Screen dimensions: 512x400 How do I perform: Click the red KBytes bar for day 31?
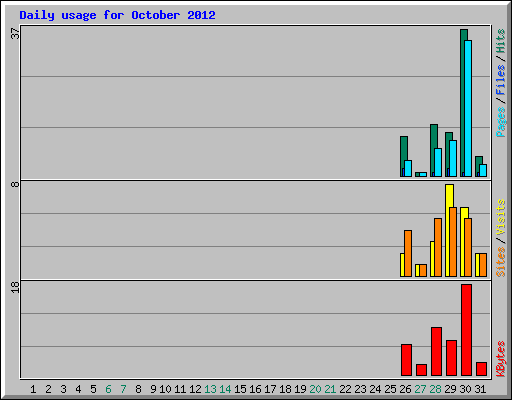[481, 369]
